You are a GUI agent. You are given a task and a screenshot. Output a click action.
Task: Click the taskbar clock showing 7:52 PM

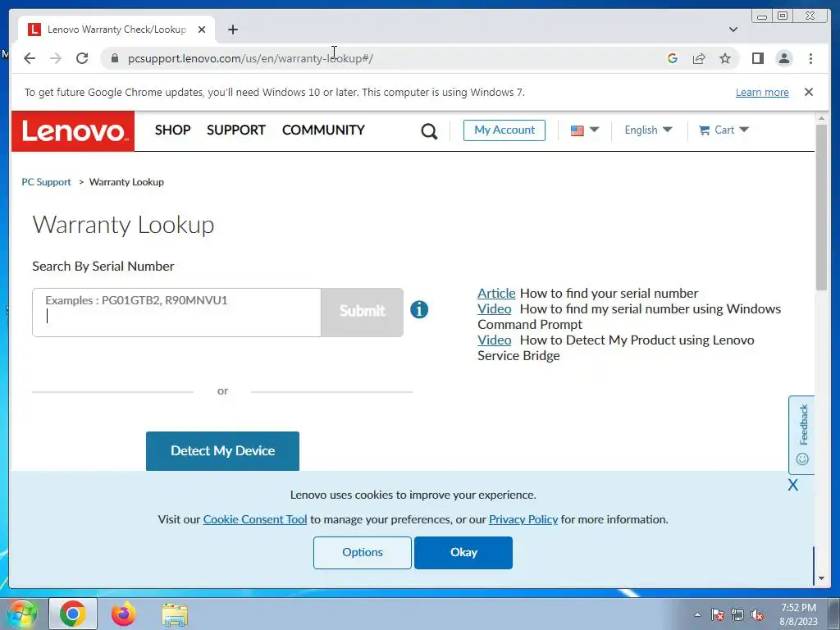click(798, 614)
